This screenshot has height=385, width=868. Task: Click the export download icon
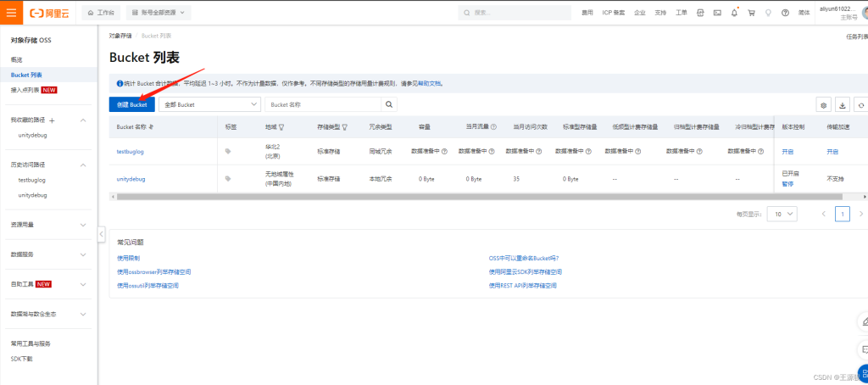pos(843,104)
